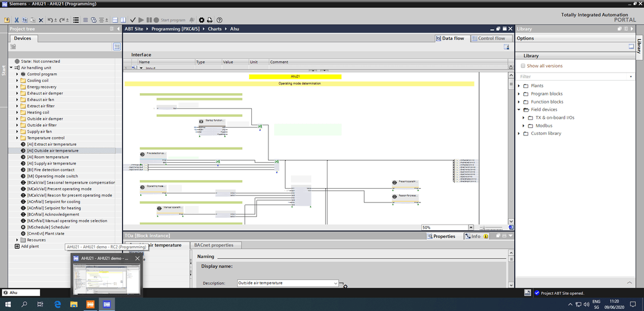Split editor vertically icon
Image resolution: width=644 pixels, height=311 pixels.
point(123,20)
